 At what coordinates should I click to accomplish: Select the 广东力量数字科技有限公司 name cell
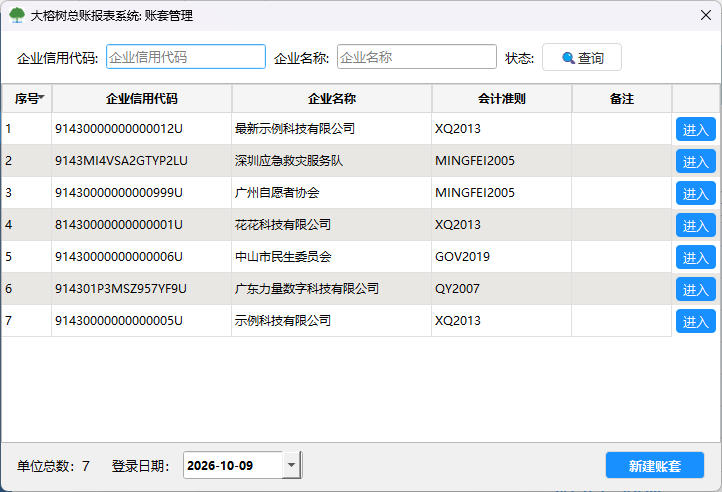(332, 288)
